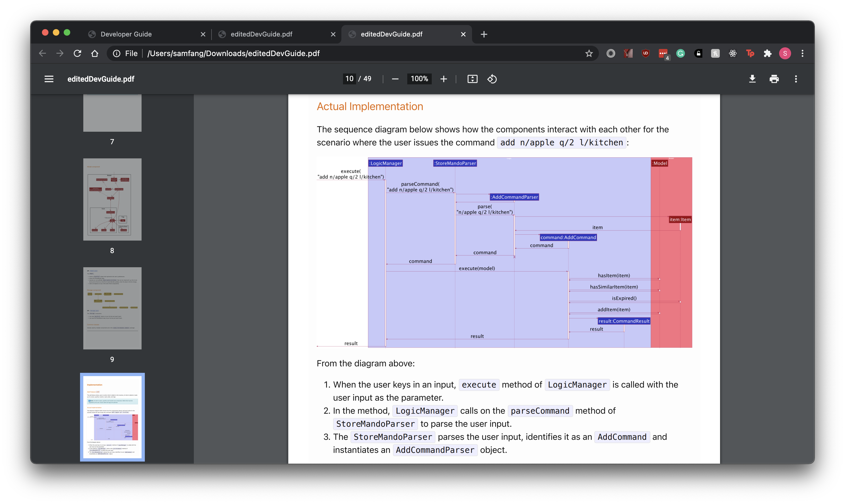Click the download icon to save PDF
845x504 pixels.
point(752,79)
